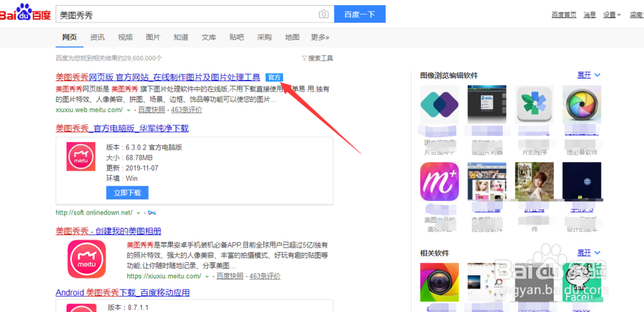Open Android 美图秀秀下载_百度移动应用 link
Screen dimensions: 644x312
(x=122, y=293)
